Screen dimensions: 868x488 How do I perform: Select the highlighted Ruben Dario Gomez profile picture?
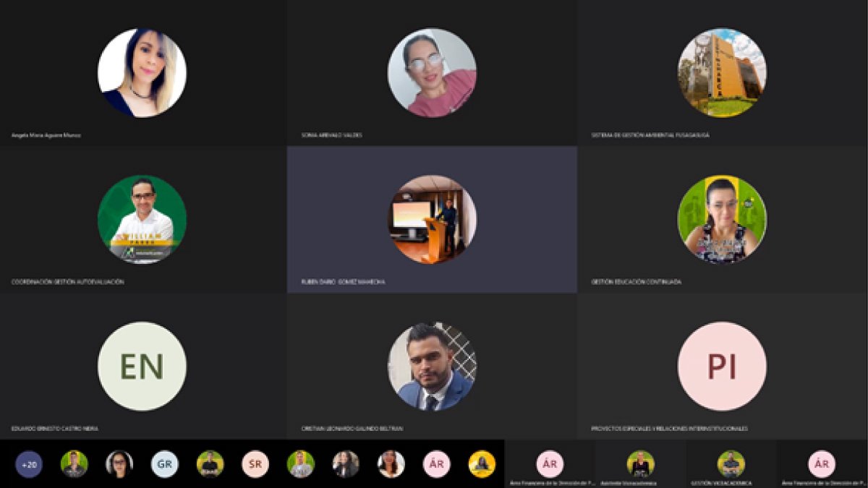pyautogui.click(x=432, y=220)
